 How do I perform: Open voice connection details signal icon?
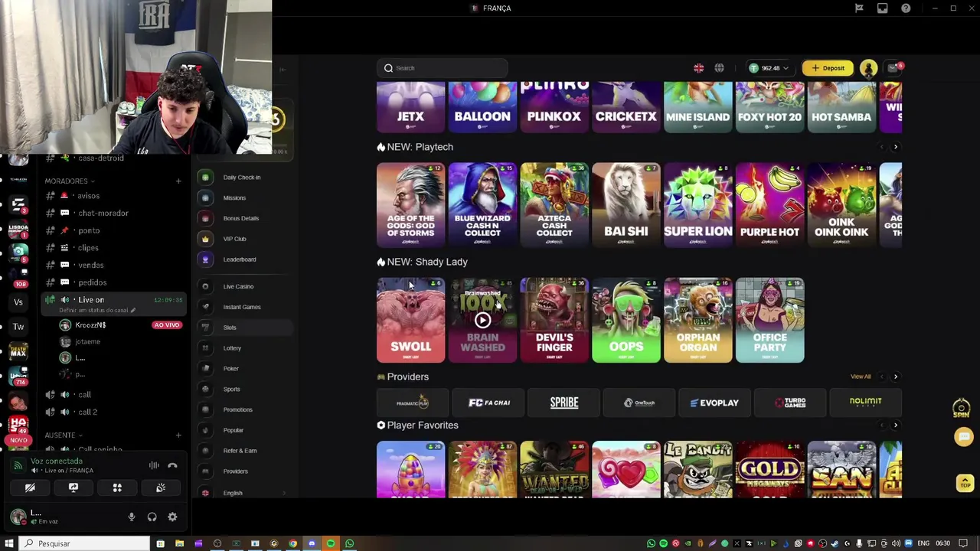[x=18, y=465]
